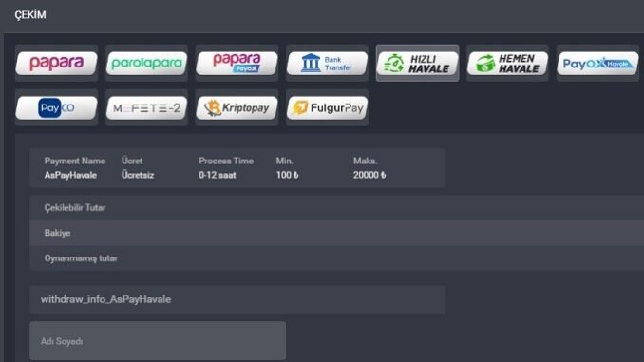
Task: Pick the Bank Transfer option
Action: (x=327, y=63)
